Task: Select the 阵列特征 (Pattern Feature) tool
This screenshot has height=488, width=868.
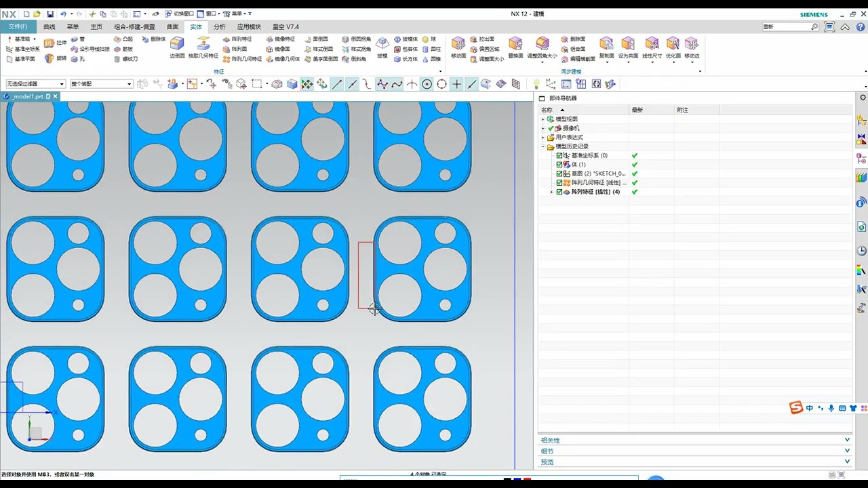Action: pyautogui.click(x=237, y=39)
